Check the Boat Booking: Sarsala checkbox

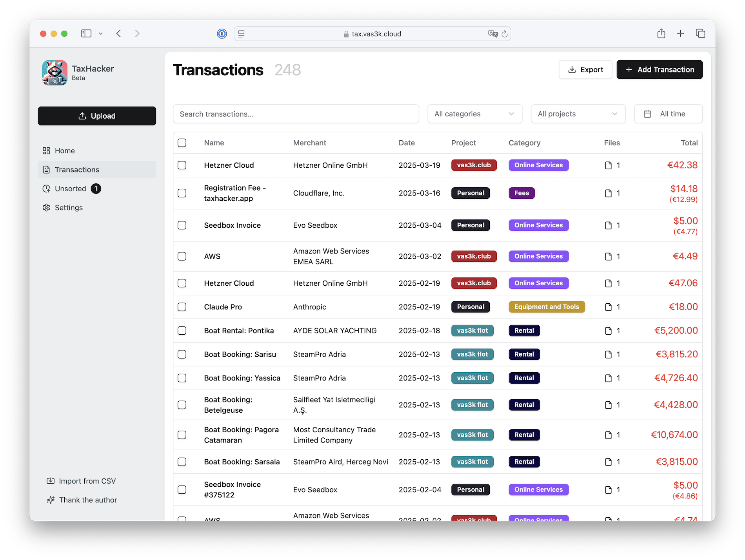182,462
